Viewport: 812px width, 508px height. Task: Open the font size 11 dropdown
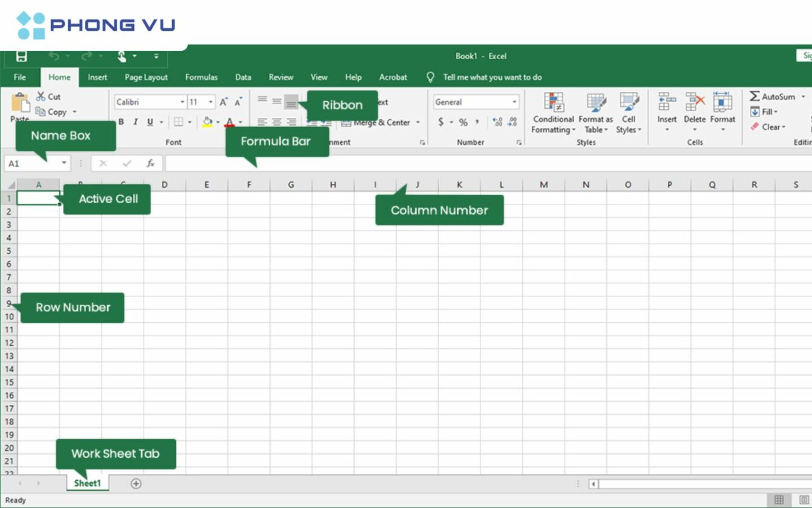tap(210, 102)
